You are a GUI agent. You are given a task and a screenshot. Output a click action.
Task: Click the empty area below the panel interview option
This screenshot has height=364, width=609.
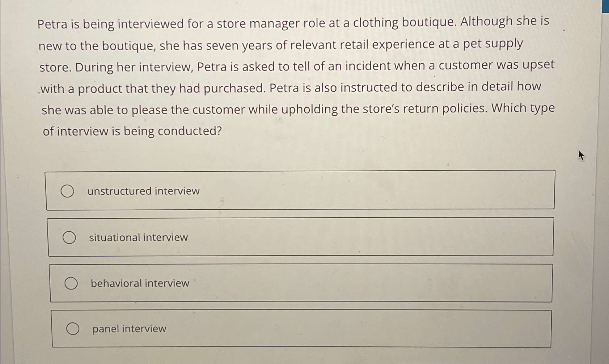[289, 356]
